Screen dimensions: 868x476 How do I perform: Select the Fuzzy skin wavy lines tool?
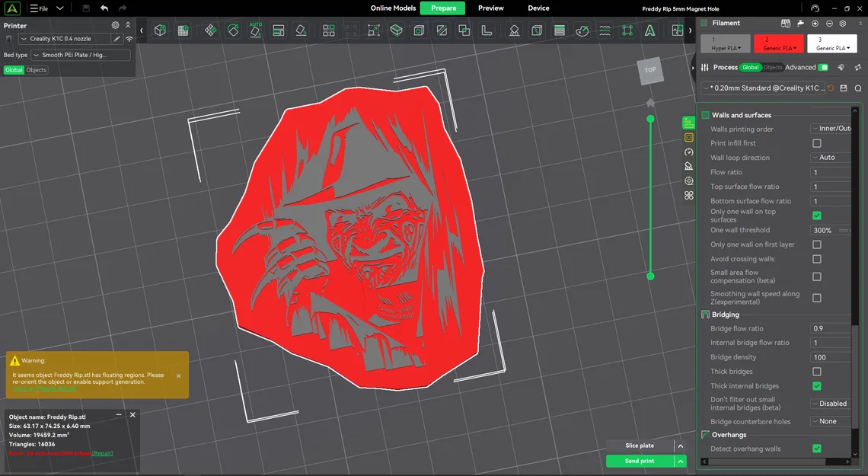point(605,30)
